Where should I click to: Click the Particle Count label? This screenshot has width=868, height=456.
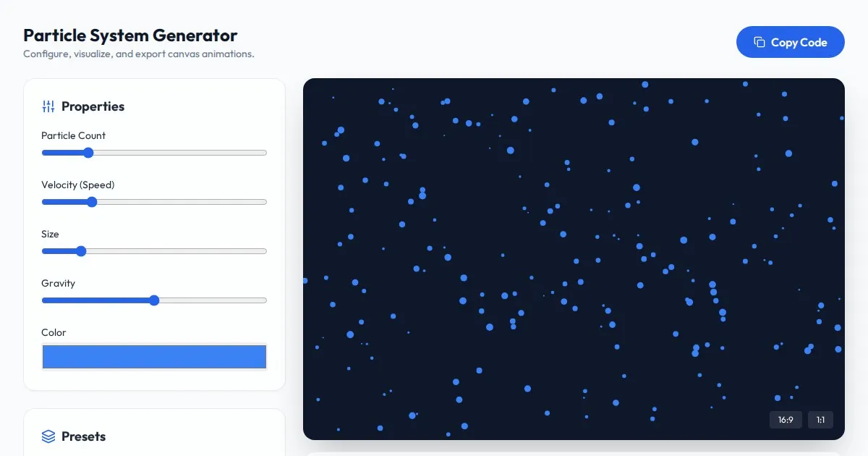pos(73,135)
